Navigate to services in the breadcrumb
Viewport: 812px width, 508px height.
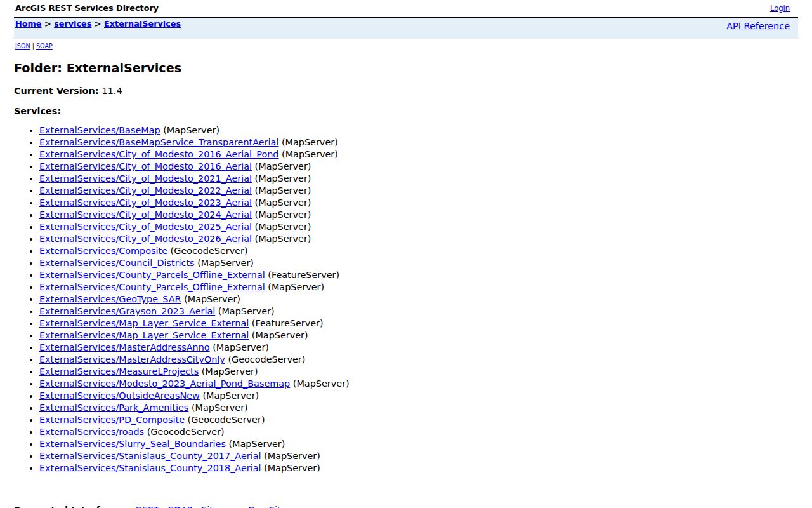[73, 24]
